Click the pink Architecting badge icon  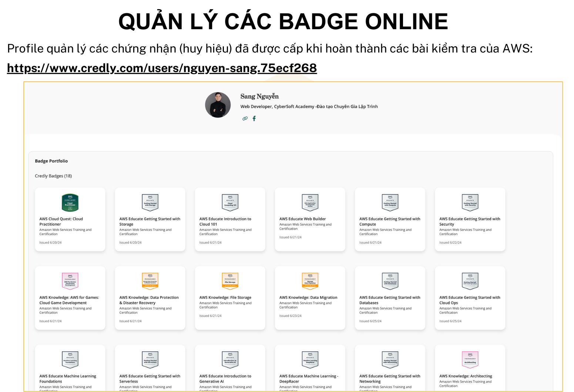click(470, 360)
